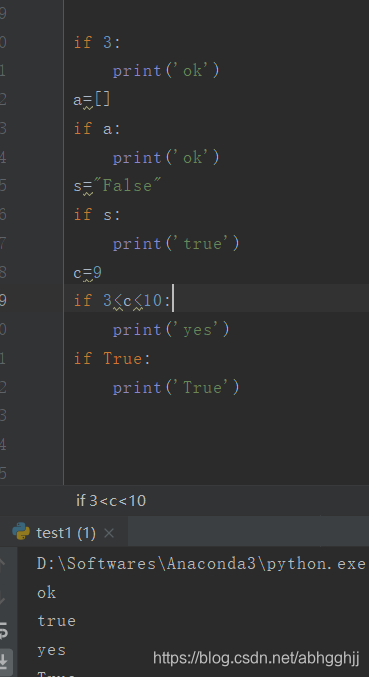Click the Python icon on test1 tab
This screenshot has width=369, height=677.
[21, 531]
